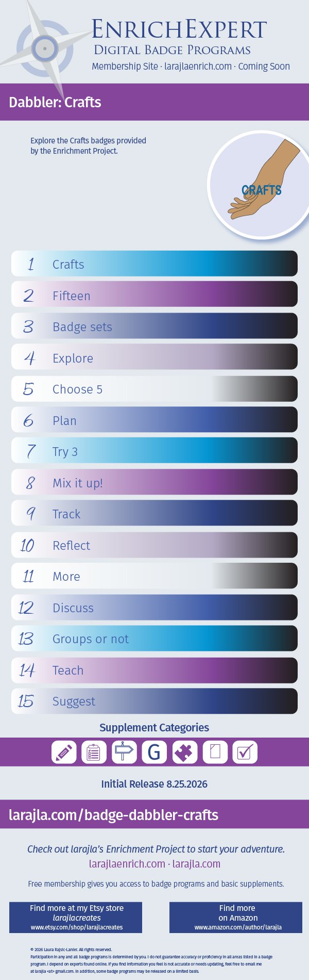Select the clipboard checklist supplement icon
The height and width of the screenshot is (980, 309).
[x=94, y=752]
